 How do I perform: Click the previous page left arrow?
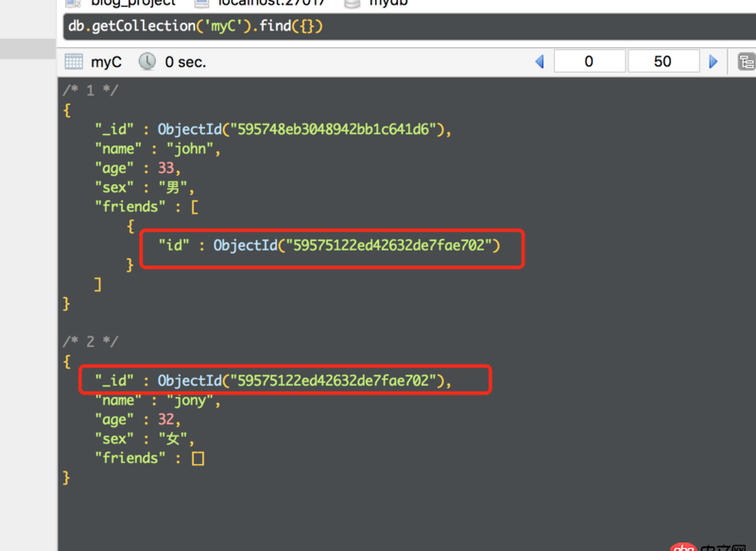pos(540,61)
